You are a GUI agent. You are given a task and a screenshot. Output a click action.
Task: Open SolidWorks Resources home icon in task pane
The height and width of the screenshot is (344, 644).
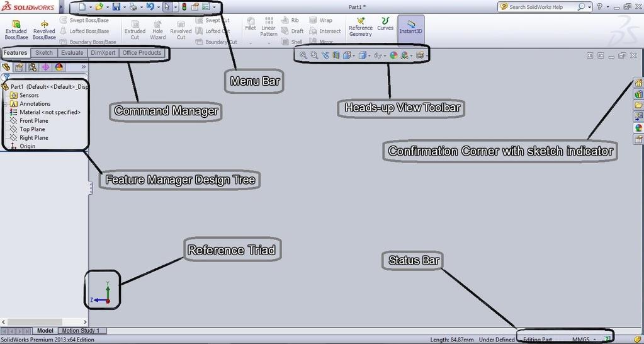coord(638,83)
